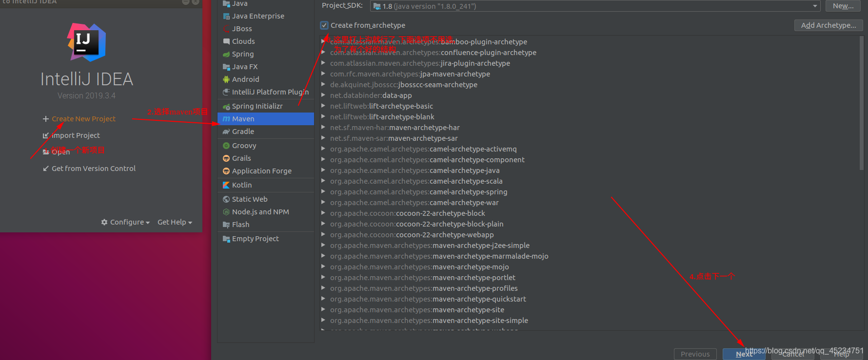Open the Get Help dropdown menu
The width and height of the screenshot is (868, 360).
click(x=175, y=222)
